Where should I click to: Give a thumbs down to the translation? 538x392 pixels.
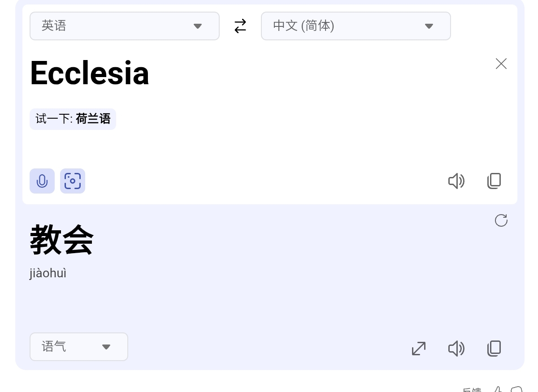tap(516, 389)
